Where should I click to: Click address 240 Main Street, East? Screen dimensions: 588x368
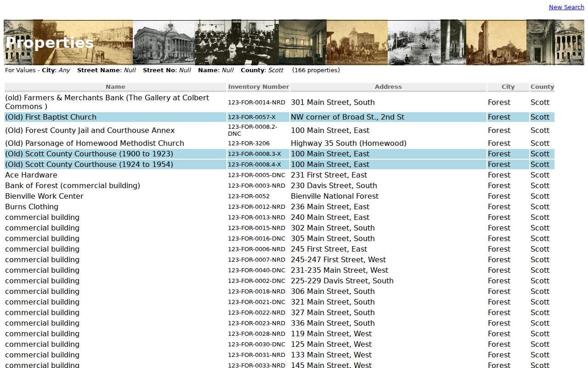(330, 217)
